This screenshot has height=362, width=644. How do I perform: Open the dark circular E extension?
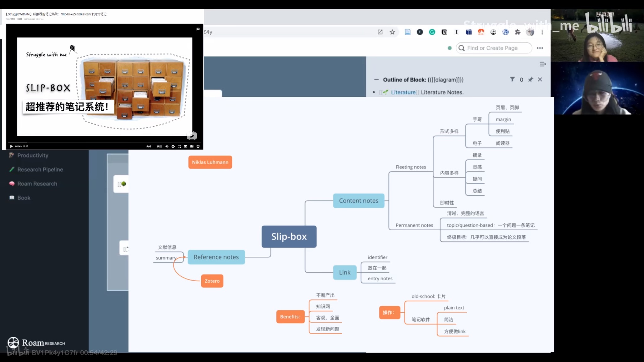tap(420, 32)
